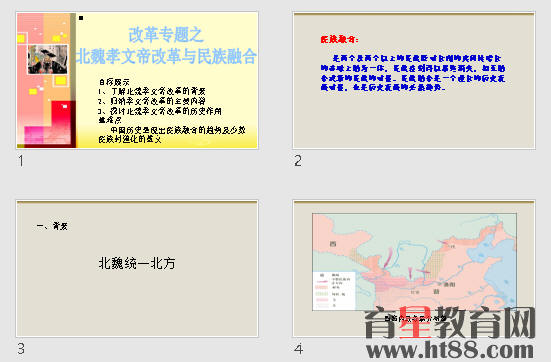Select slide 3 with 北魏统一北方

137,269
